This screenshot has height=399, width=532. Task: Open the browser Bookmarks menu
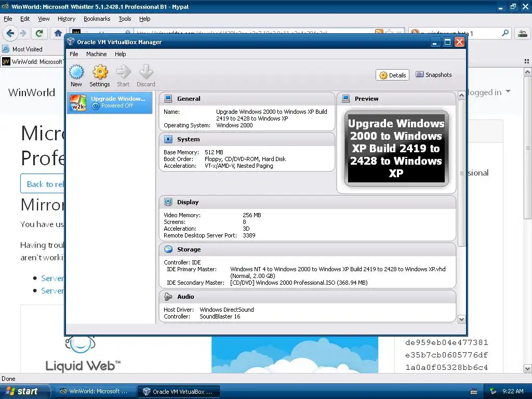click(97, 19)
